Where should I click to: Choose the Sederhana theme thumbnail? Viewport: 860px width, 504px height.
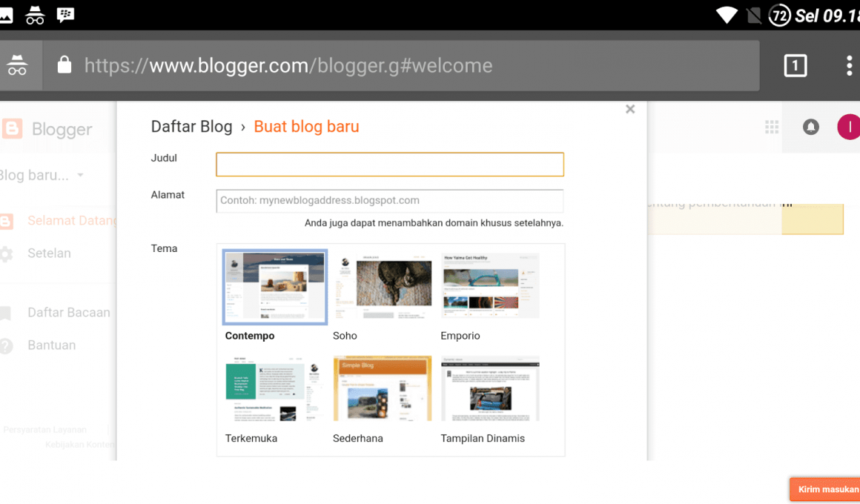tap(383, 389)
